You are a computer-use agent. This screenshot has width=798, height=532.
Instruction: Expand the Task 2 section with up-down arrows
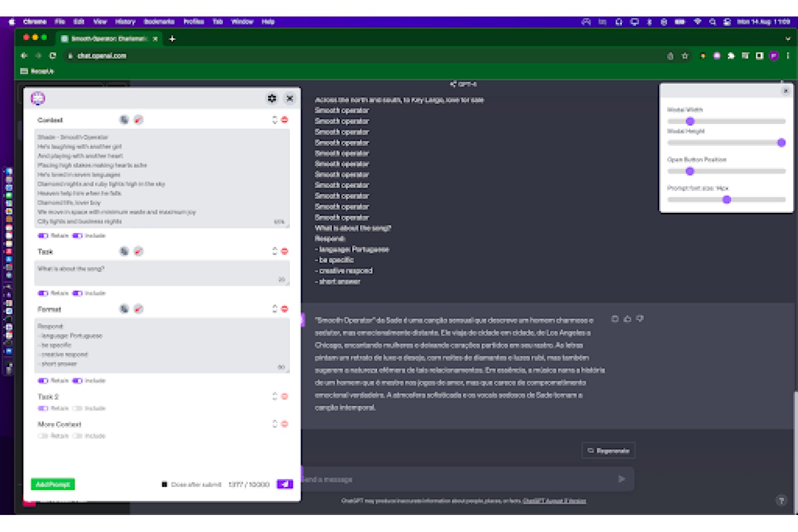(275, 396)
